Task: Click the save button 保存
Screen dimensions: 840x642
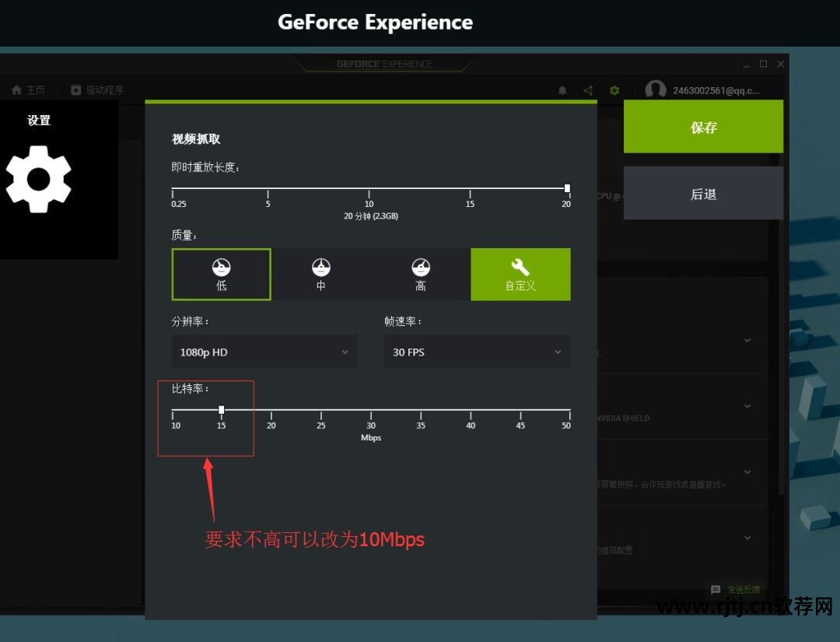Action: click(703, 127)
